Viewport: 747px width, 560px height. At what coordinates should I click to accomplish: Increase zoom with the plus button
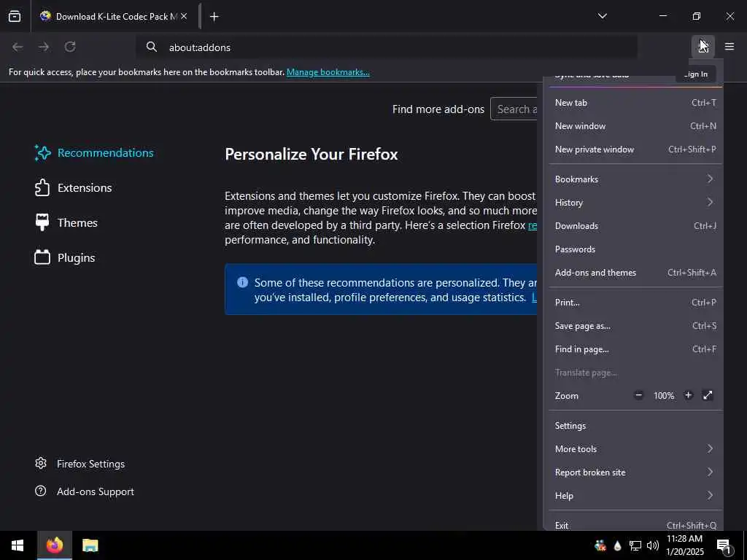[x=688, y=395]
